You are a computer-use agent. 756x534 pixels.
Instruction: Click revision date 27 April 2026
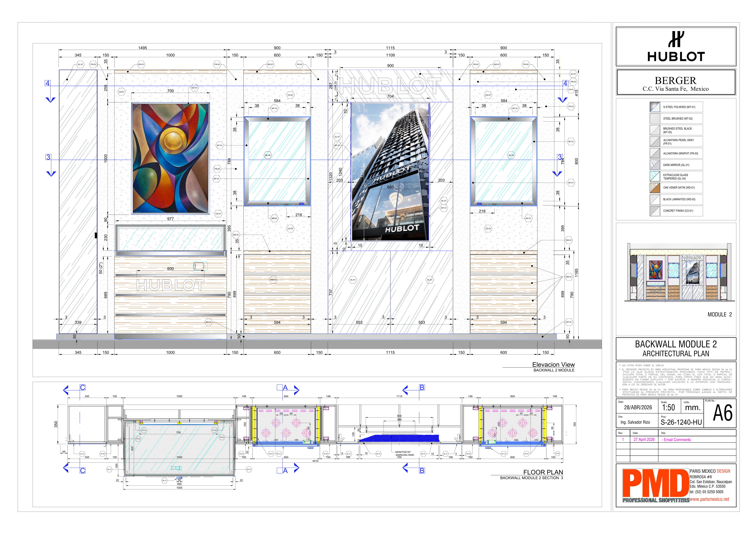[644, 440]
